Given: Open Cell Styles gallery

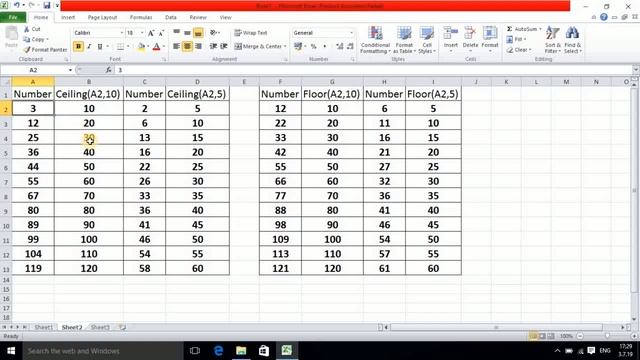Looking at the screenshot, I should 427,40.
